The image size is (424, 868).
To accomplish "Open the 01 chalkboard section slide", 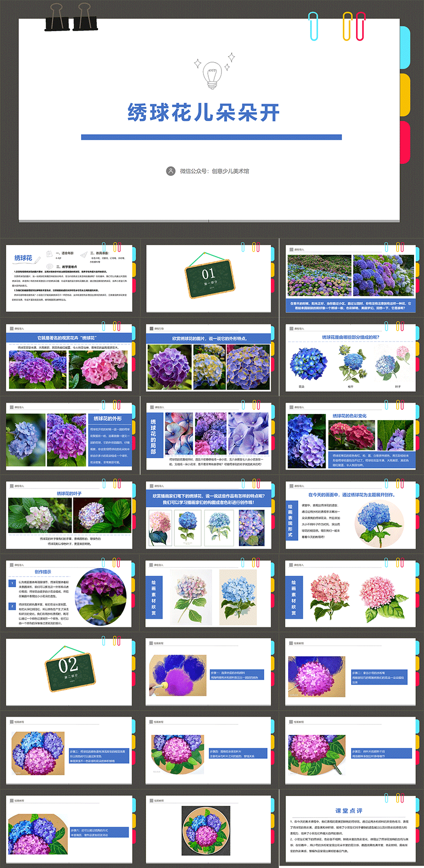I will [x=209, y=278].
